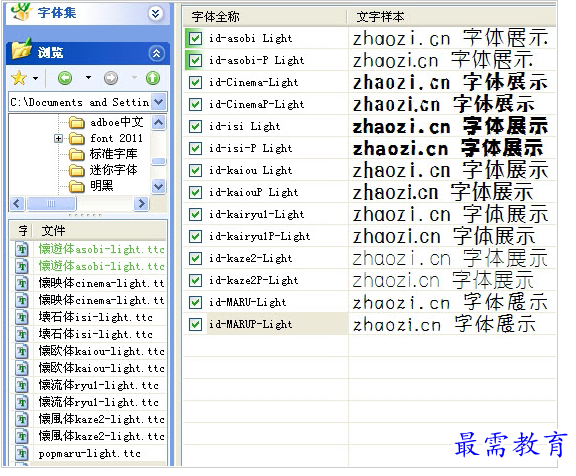Click the 明黑 folder icon
The width and height of the screenshot is (576, 476).
pos(76,186)
